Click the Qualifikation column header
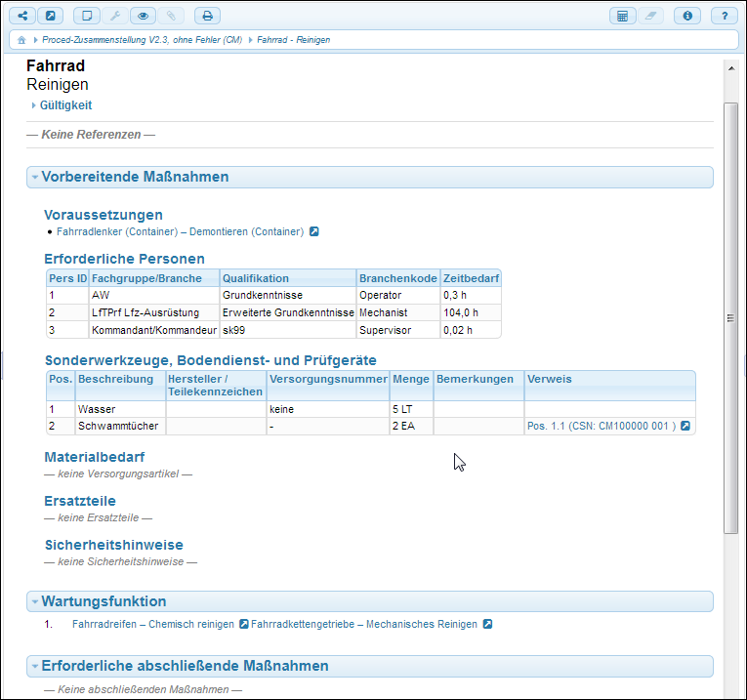This screenshot has width=747, height=700. 288,278
